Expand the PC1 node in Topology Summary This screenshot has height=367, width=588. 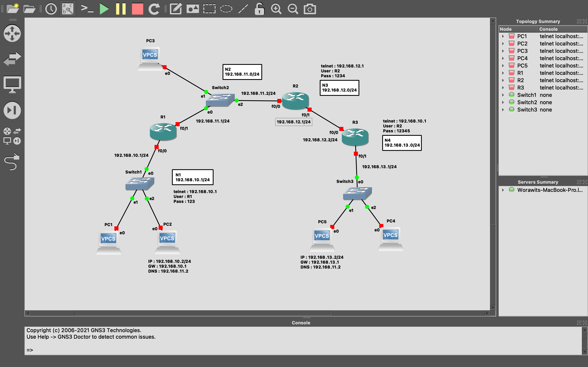[x=503, y=36]
